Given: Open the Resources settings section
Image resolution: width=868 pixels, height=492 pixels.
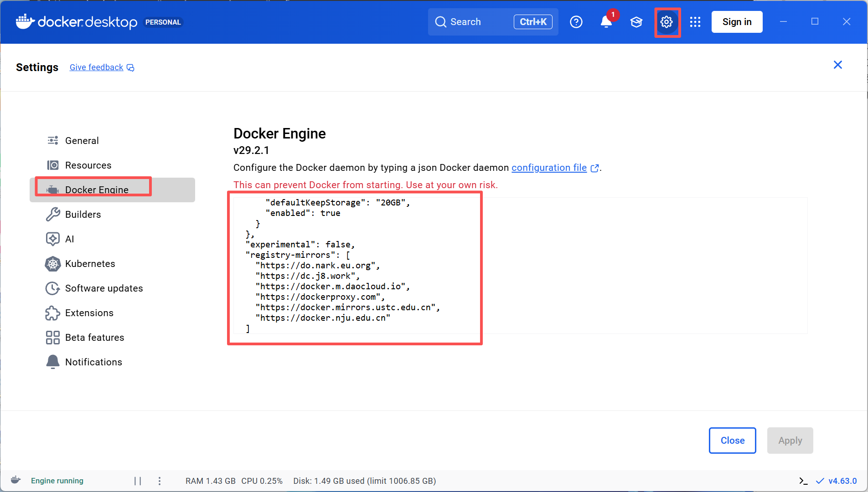Looking at the screenshot, I should click(x=112, y=165).
